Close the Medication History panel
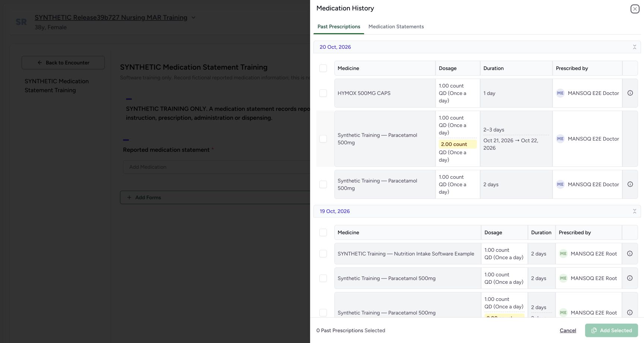This screenshot has height=343, width=644. click(635, 9)
